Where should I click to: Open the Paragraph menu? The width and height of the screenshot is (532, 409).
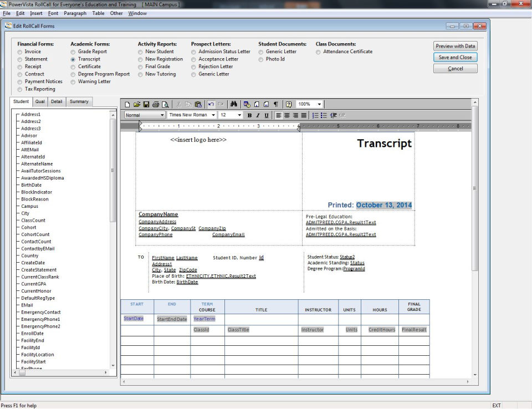tap(75, 13)
